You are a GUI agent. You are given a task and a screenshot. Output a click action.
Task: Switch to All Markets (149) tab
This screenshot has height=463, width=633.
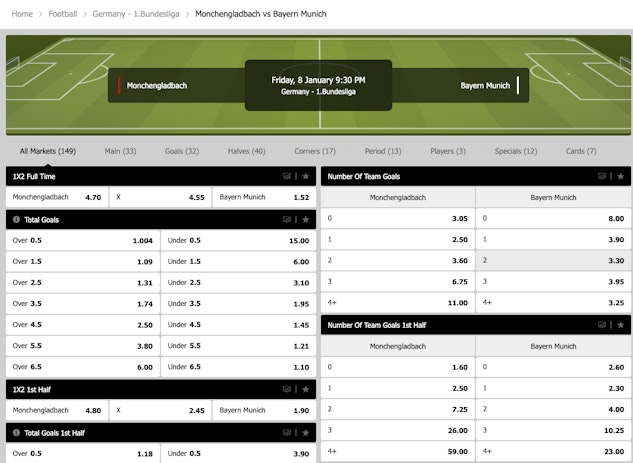click(x=48, y=151)
